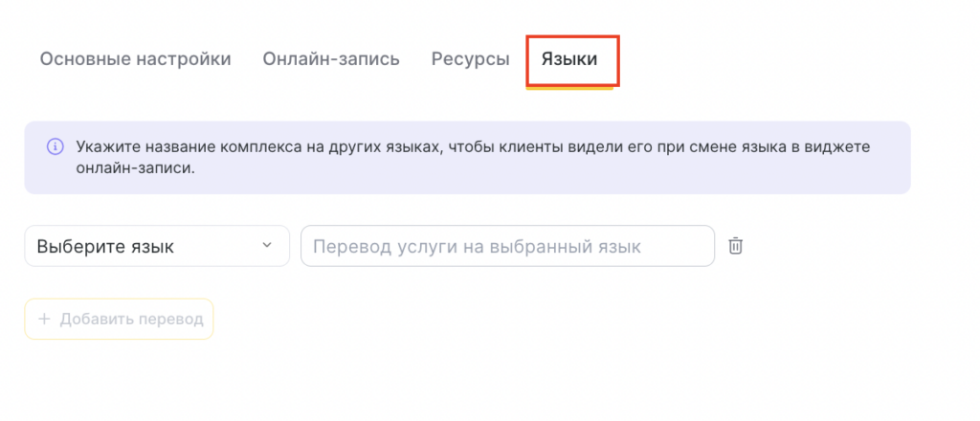Open the Онлайн-запись tab
This screenshot has width=980, height=421.
331,58
